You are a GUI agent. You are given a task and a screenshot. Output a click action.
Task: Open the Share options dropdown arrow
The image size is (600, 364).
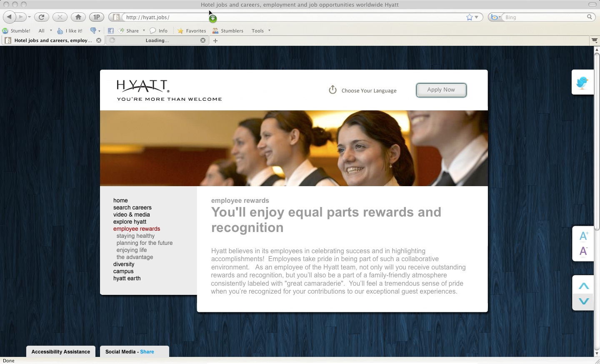coord(144,30)
